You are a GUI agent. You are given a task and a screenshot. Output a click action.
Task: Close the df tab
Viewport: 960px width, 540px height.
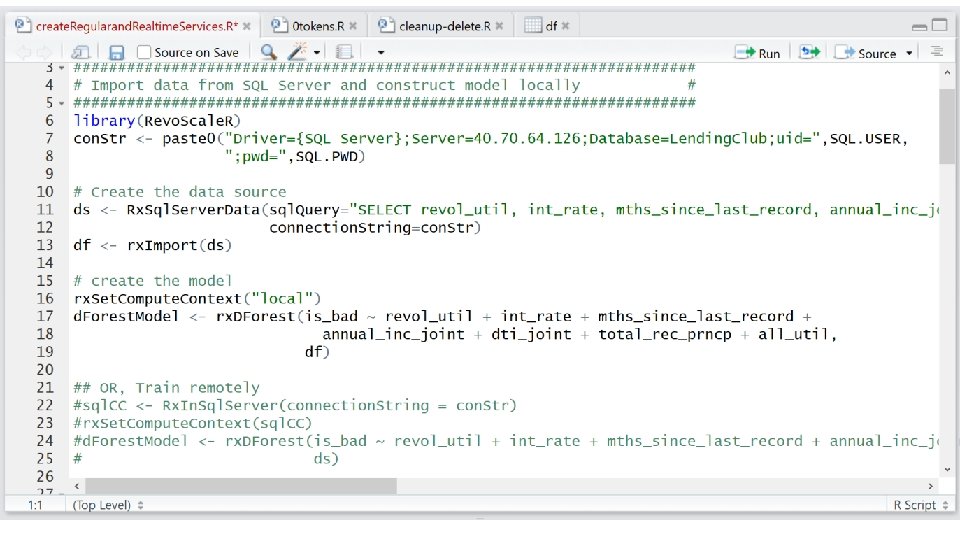[565, 26]
